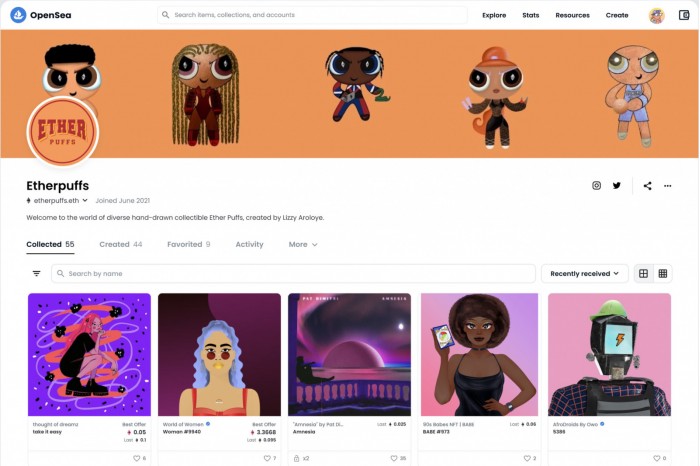Favorite the Woman #9940 item heart
This screenshot has width=700, height=466.
click(267, 458)
